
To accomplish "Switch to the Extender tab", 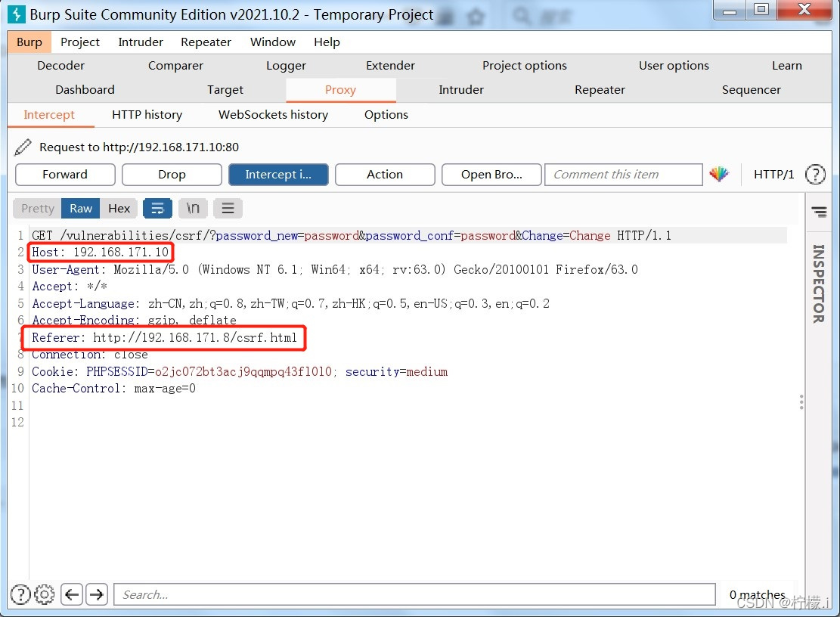I will tap(391, 65).
